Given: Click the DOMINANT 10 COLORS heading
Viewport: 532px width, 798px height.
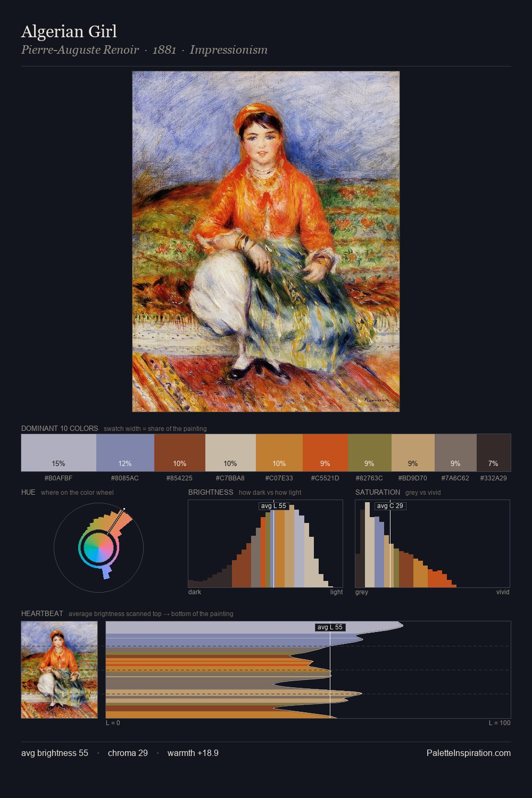Looking at the screenshot, I should (x=60, y=428).
